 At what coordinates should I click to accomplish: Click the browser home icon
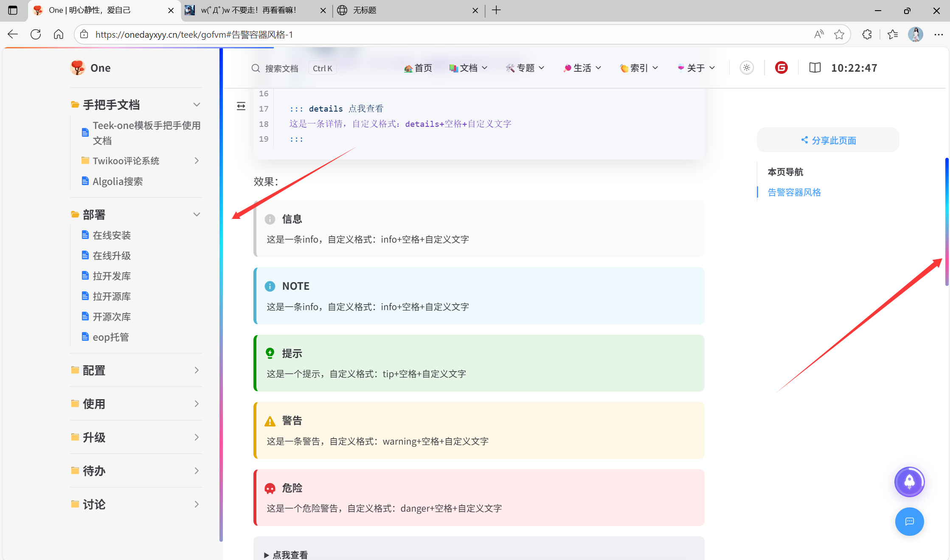click(x=59, y=34)
